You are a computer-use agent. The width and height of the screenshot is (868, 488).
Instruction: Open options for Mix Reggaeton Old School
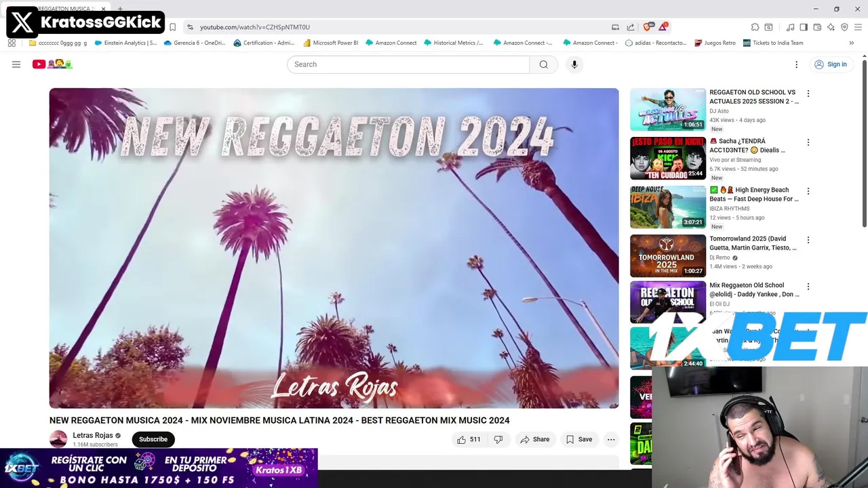pos(808,287)
